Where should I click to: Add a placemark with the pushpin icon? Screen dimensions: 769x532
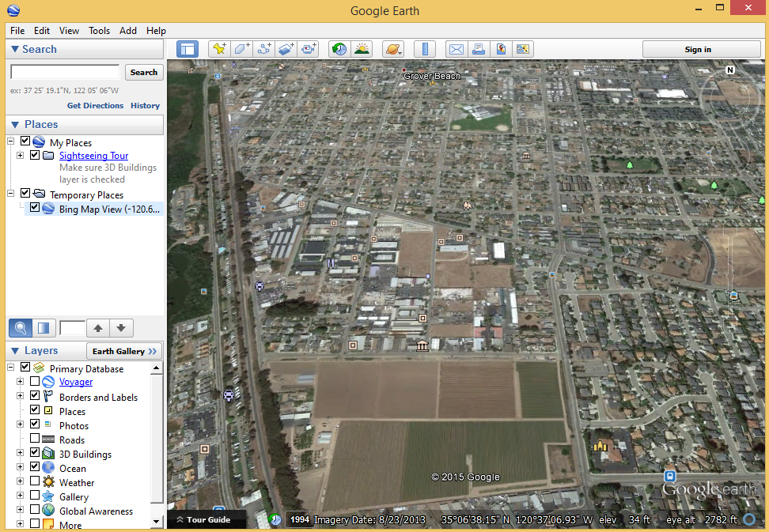point(219,49)
